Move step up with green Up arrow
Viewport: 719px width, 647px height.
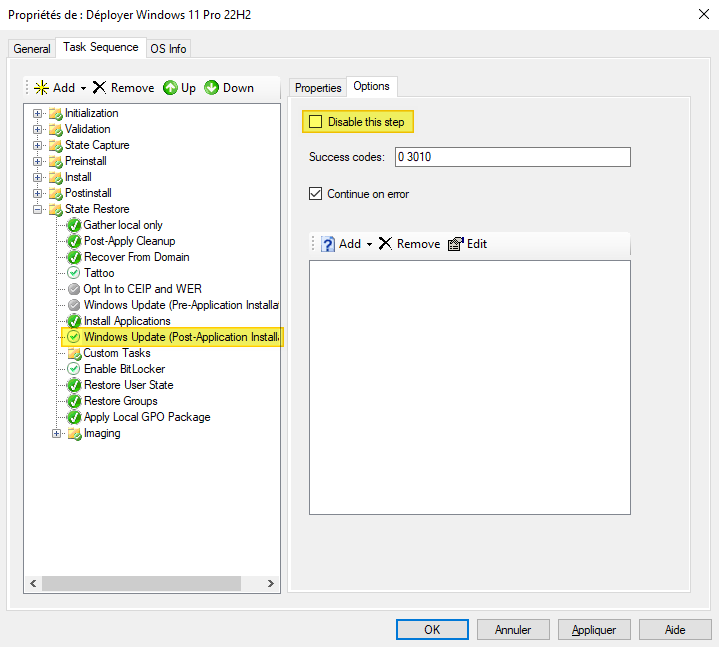pos(170,88)
